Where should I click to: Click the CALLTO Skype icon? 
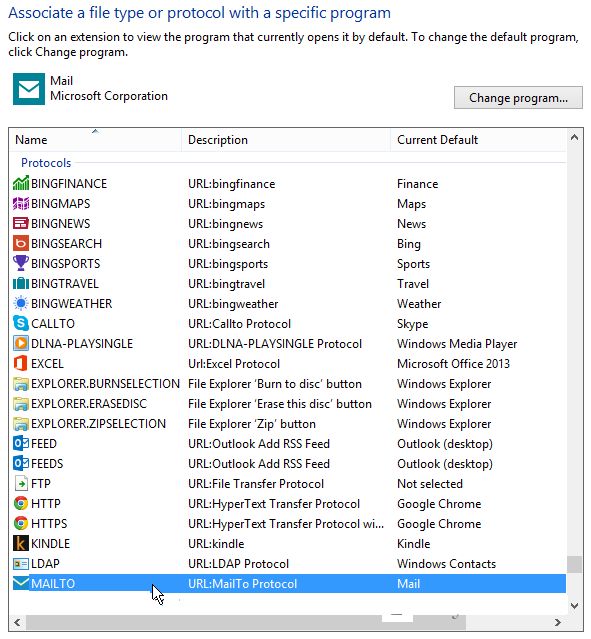21,323
